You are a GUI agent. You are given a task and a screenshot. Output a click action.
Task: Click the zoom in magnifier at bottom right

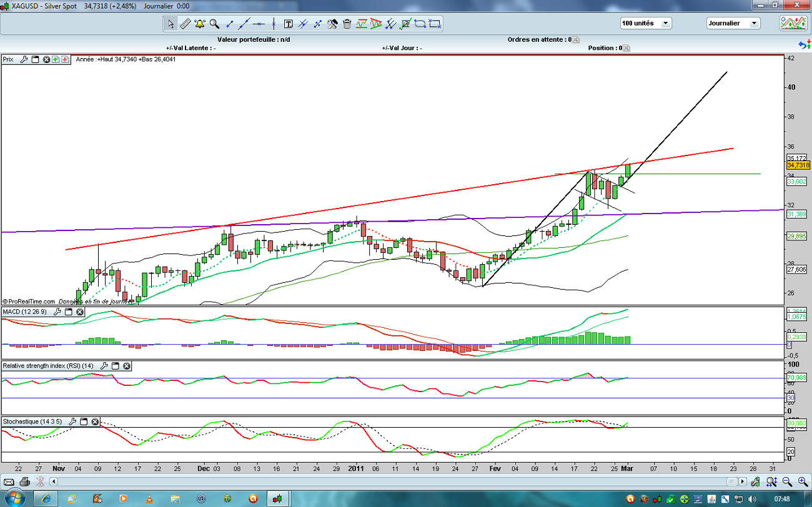802,481
